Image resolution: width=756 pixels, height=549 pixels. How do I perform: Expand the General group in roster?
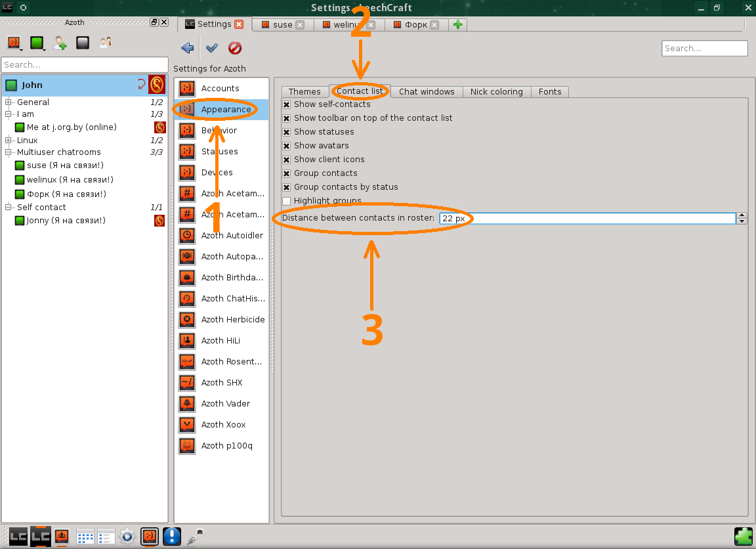8,102
